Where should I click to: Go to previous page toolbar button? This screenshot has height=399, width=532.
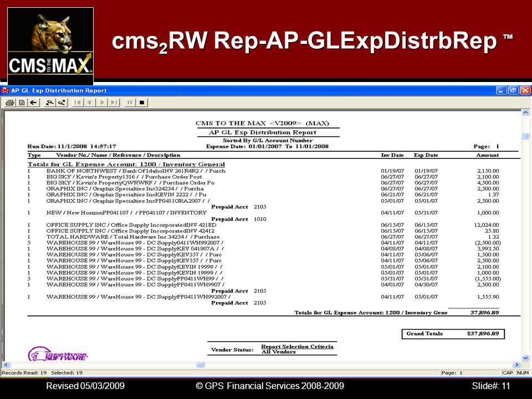(90, 102)
